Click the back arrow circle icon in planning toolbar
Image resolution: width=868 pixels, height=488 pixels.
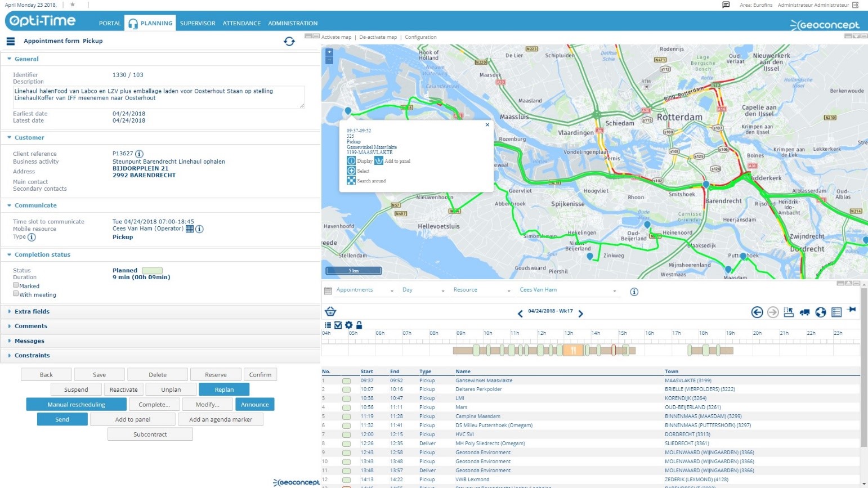pos(757,312)
